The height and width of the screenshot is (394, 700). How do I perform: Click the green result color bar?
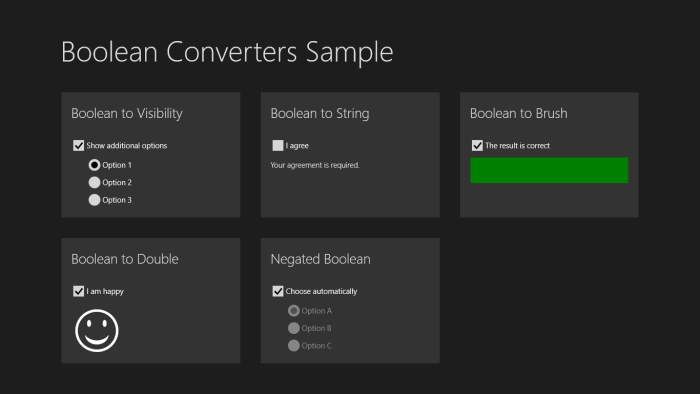[549, 170]
